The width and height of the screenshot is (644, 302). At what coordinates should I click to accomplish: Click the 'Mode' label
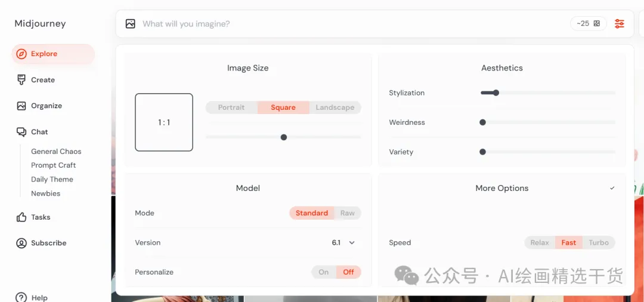coord(144,213)
